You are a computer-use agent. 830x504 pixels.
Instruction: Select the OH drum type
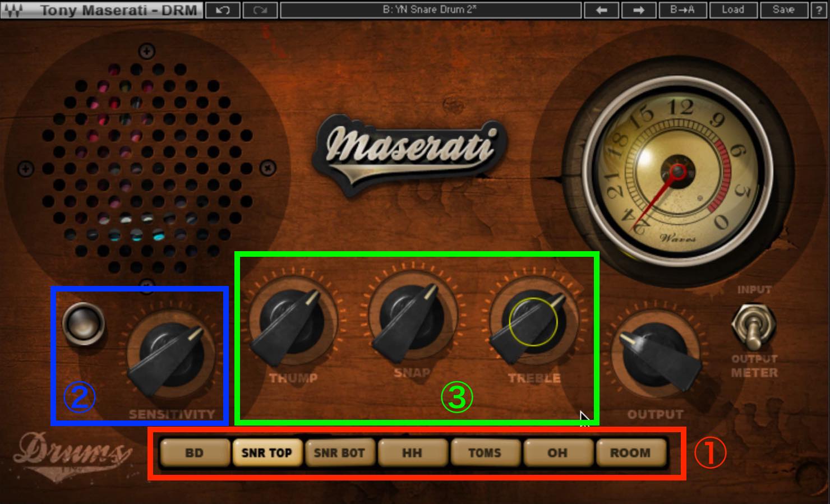click(557, 452)
